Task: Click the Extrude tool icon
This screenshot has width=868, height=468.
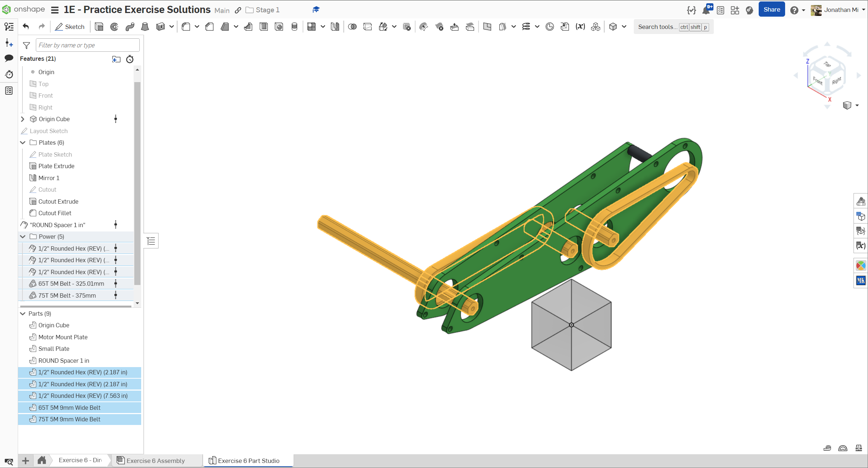Action: [99, 27]
